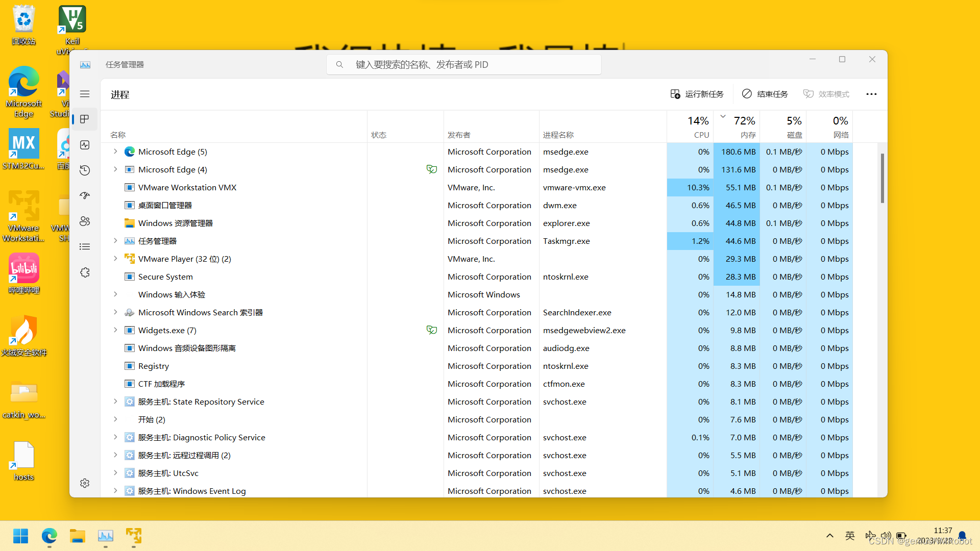The image size is (980, 551).
Task: Expand the Microsoft Edge (4) process group
Action: click(115, 169)
